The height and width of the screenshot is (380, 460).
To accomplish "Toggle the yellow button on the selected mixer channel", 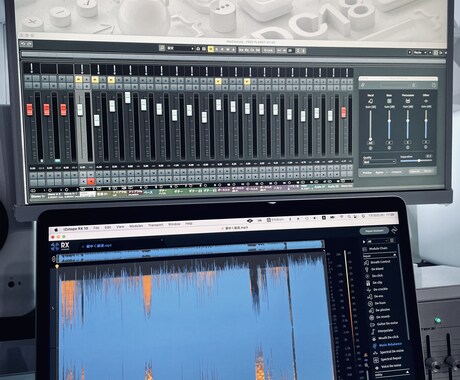I will click(79, 79).
